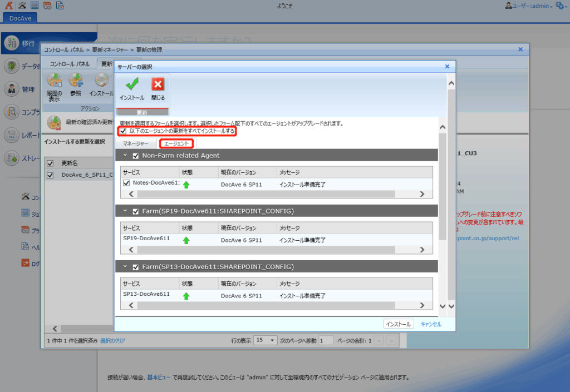The height and width of the screenshot is (392, 570).
Task: Click the 次のページへ移動 page number field
Action: coord(326,340)
